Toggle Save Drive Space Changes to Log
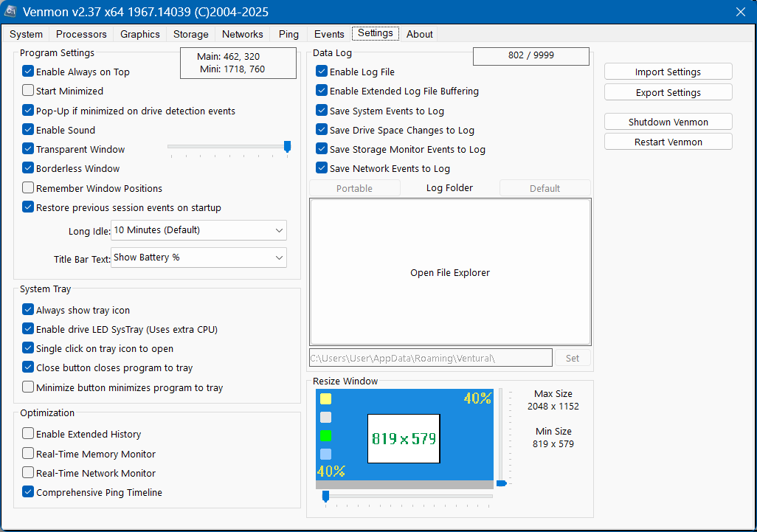Image resolution: width=757 pixels, height=532 pixels. click(322, 130)
